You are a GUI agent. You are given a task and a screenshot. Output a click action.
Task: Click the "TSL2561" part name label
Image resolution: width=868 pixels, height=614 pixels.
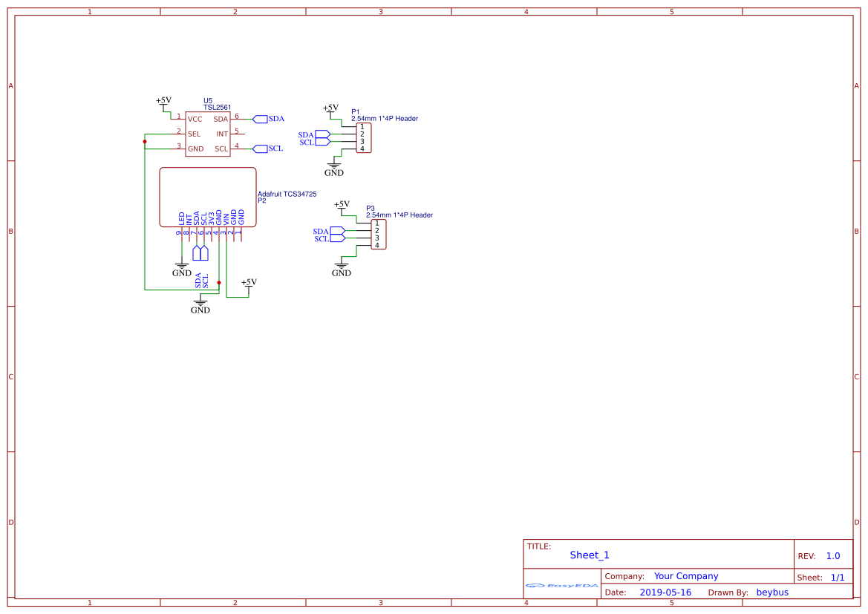(x=217, y=108)
